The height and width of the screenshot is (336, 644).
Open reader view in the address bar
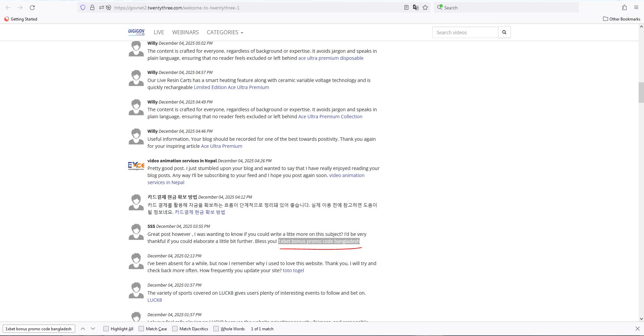[406, 8]
